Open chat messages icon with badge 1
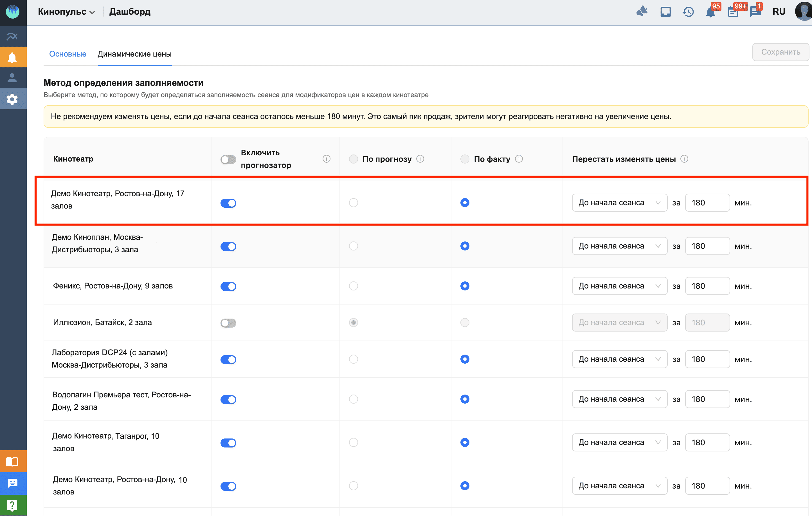Viewport: 812px width, 517px height. (755, 12)
